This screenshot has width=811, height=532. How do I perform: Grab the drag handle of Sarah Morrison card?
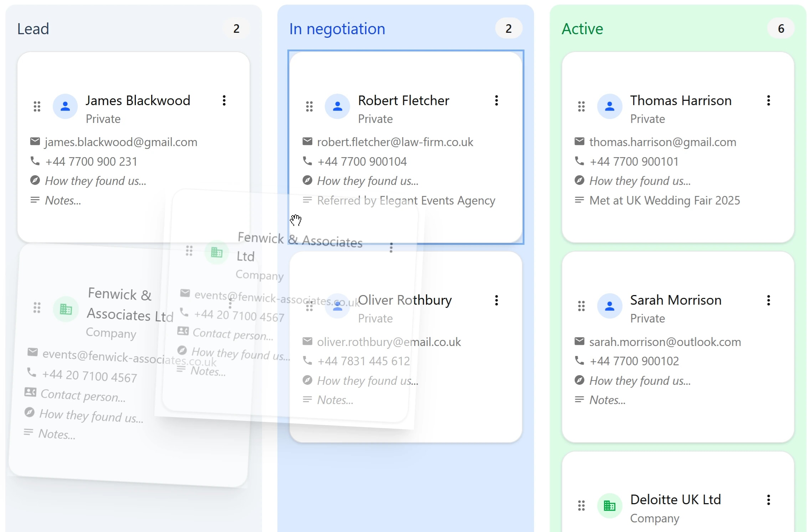click(x=581, y=306)
